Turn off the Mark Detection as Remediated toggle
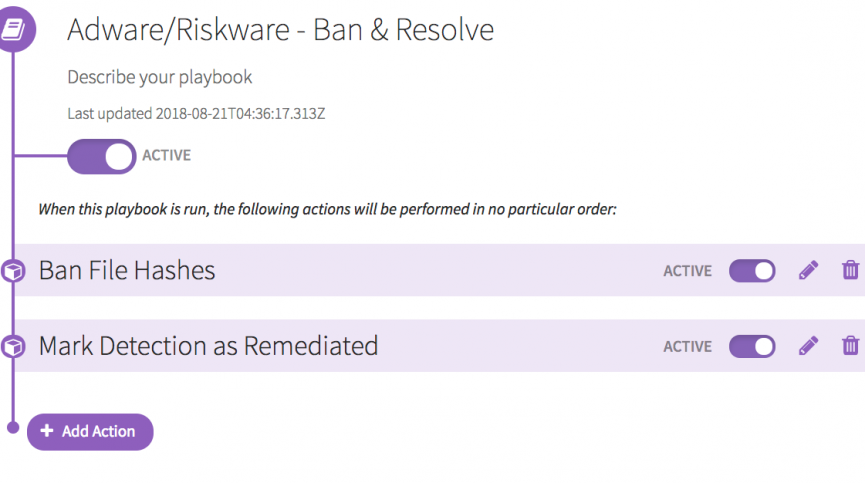This screenshot has width=865, height=483. click(752, 347)
